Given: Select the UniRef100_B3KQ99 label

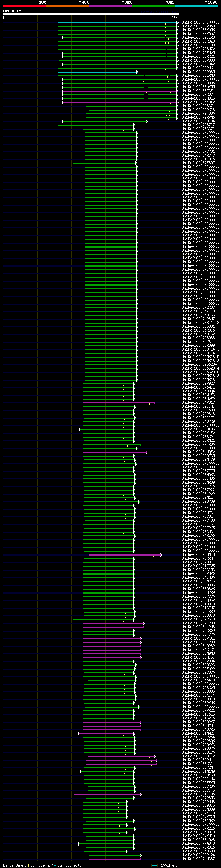Looking at the screenshot, I should pyautogui.click(x=198, y=346).
